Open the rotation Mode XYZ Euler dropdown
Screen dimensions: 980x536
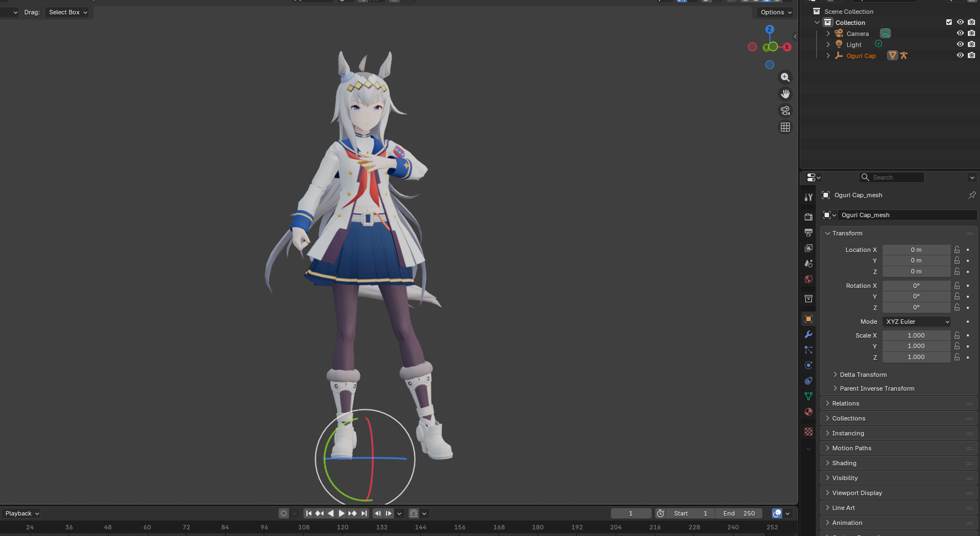(x=916, y=322)
